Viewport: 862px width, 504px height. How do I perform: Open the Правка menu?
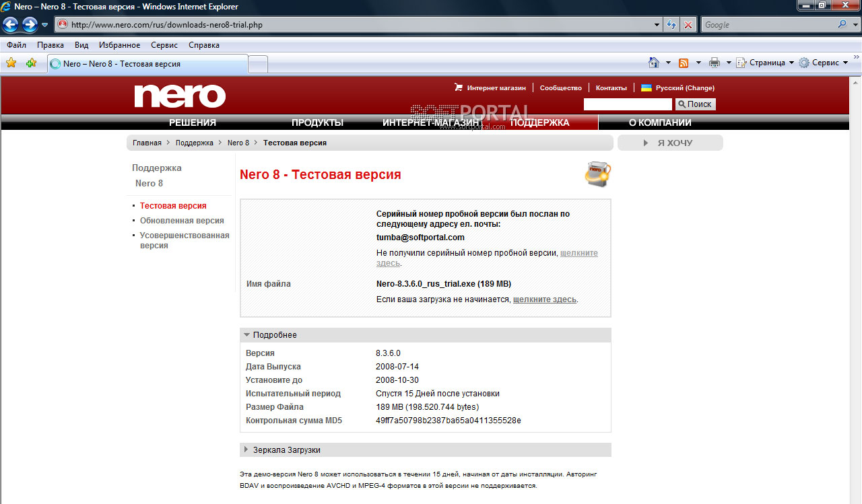click(x=51, y=45)
